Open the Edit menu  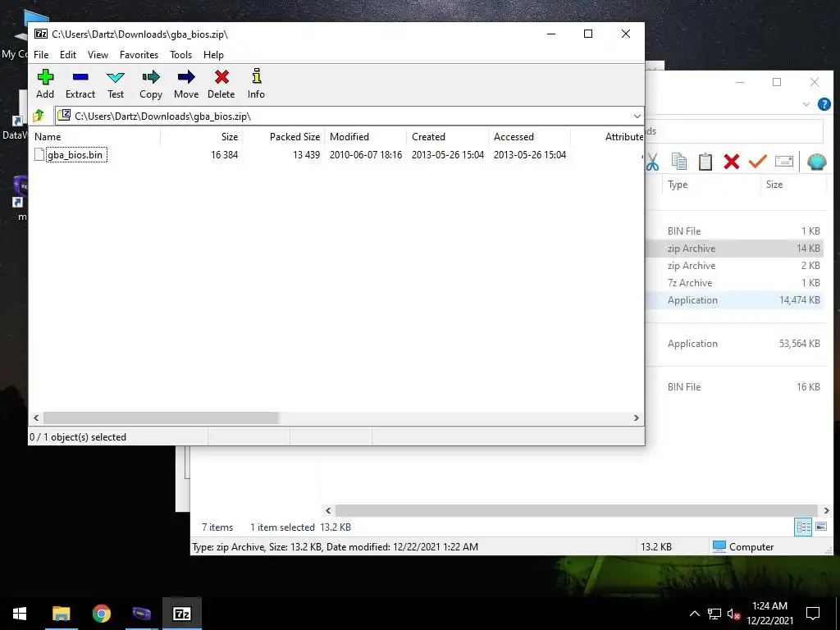[68, 55]
